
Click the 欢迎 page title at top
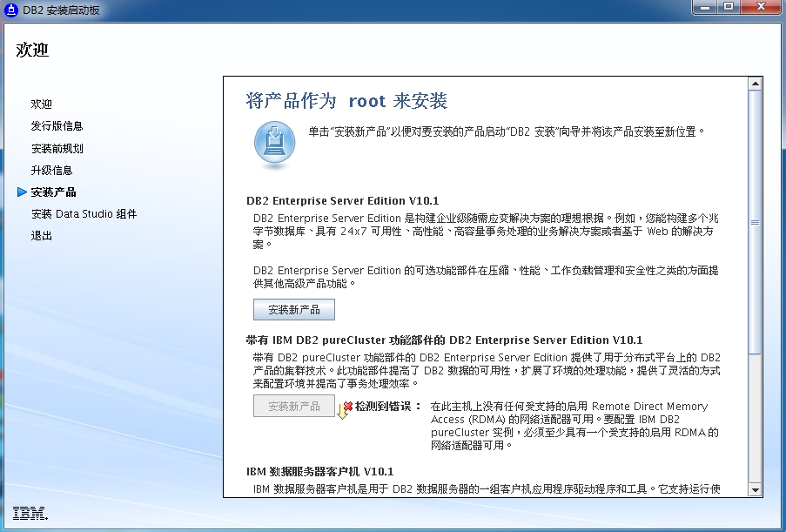coord(32,50)
